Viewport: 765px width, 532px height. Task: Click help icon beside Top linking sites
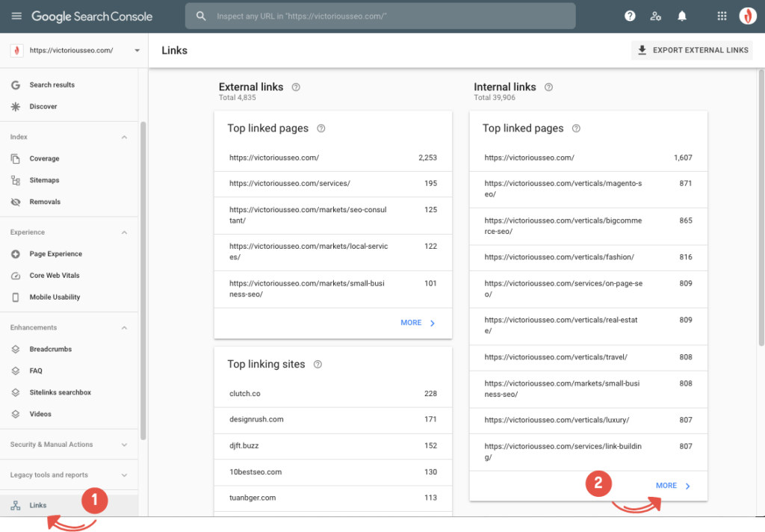(318, 365)
